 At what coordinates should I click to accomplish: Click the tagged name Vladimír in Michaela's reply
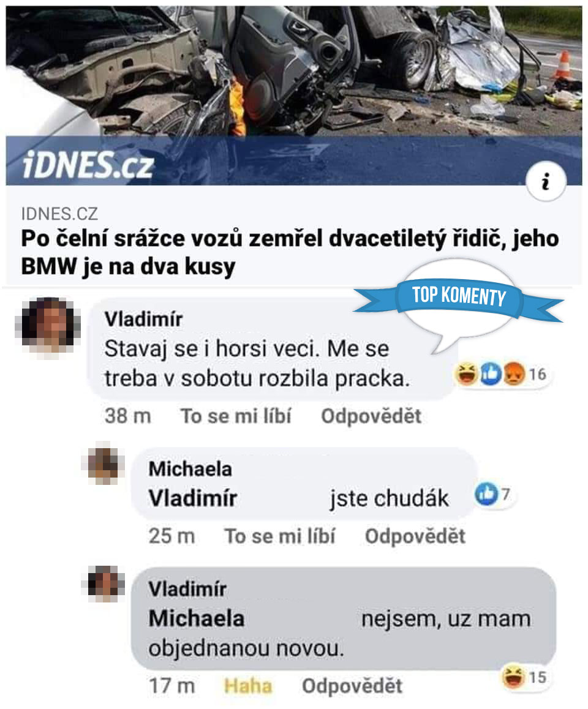[x=193, y=498]
